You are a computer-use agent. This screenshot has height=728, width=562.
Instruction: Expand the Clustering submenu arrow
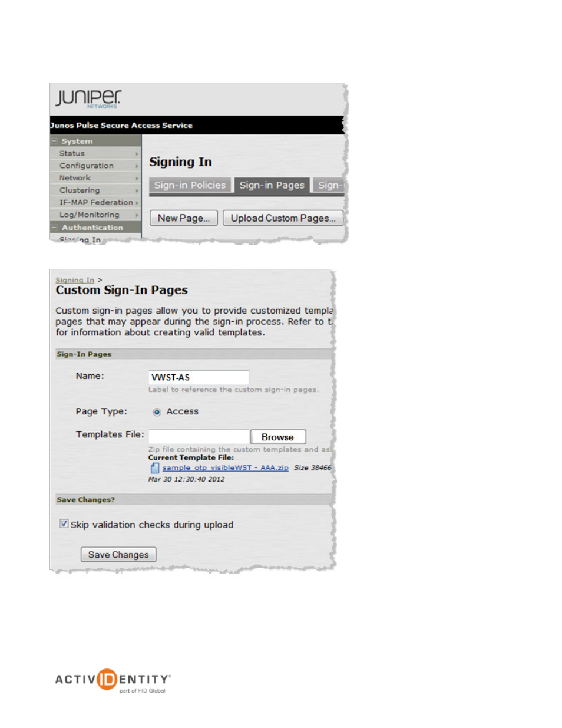click(x=137, y=190)
